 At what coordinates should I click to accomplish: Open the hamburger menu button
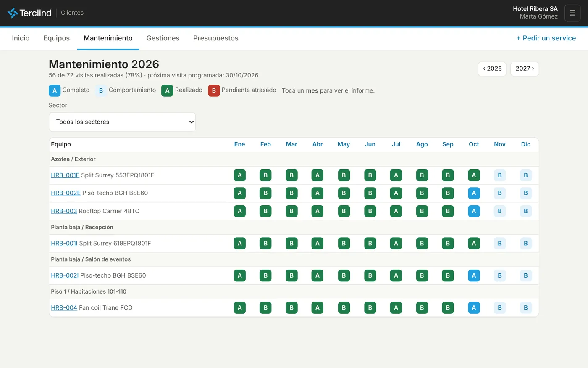(572, 13)
